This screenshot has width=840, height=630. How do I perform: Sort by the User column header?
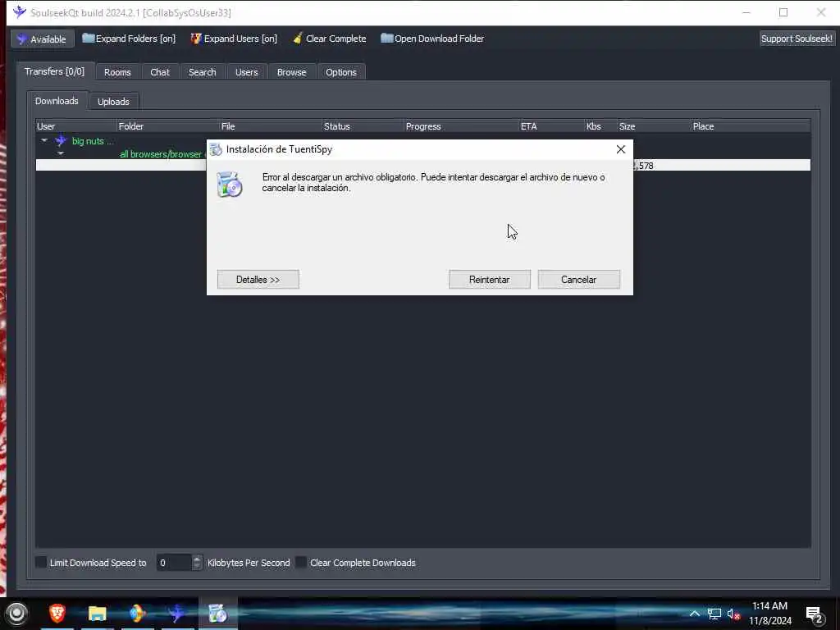76,126
